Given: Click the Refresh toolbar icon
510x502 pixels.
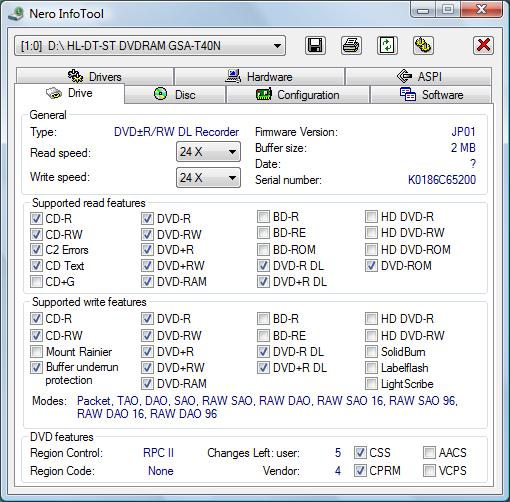Looking at the screenshot, I should click(x=387, y=45).
